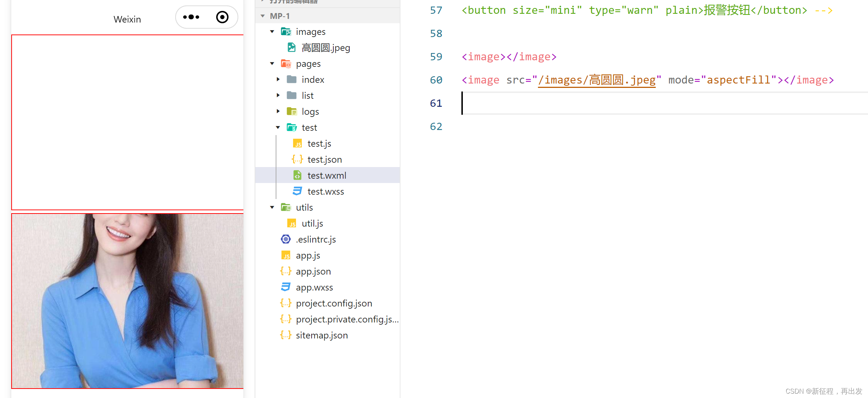Collapse the test folder
The height and width of the screenshot is (398, 868).
tap(278, 127)
